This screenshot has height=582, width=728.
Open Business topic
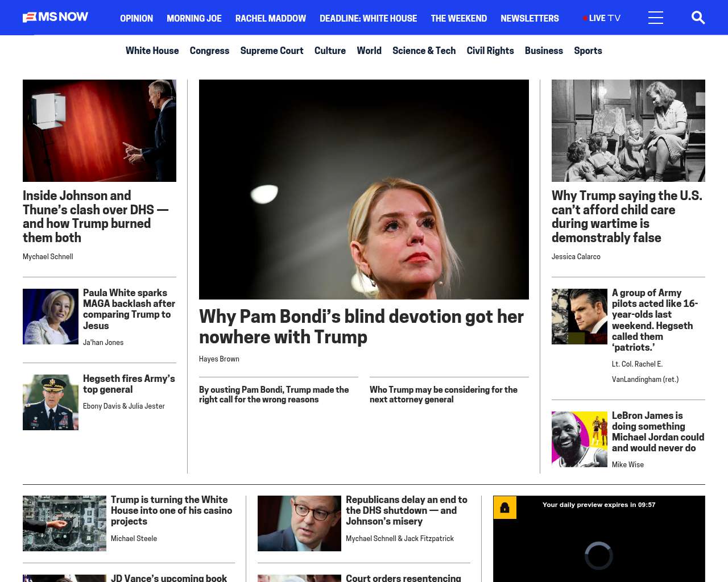pyautogui.click(x=544, y=51)
